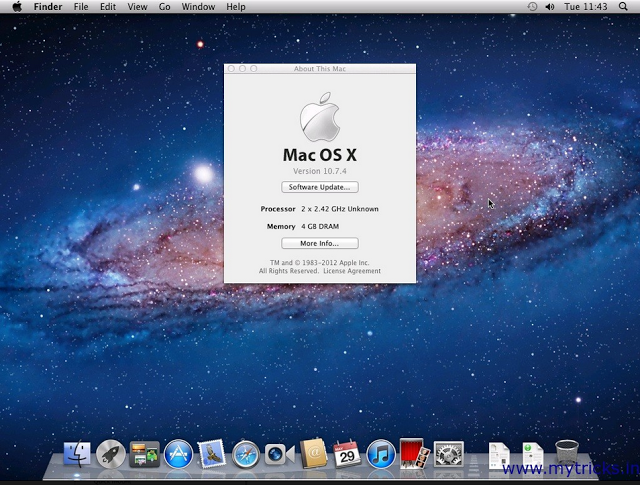Open Photo Booth in the Dock
Screen dimensions: 640x485
tap(415, 453)
